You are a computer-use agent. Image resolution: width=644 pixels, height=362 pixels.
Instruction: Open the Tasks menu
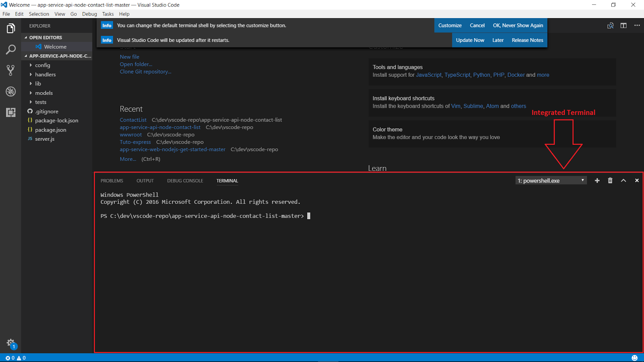108,14
